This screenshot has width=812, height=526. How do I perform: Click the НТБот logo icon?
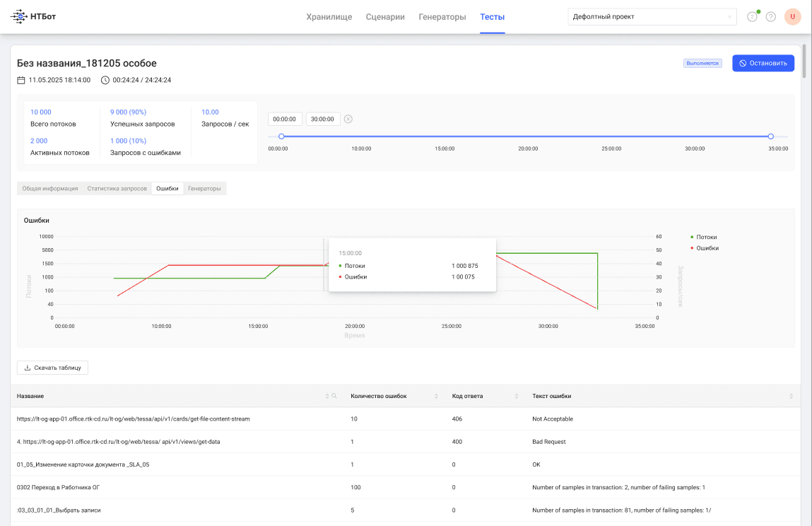point(18,16)
